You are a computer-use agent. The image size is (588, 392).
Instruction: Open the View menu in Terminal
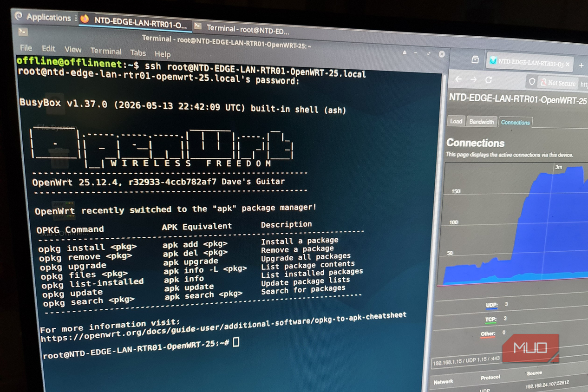[x=73, y=49]
